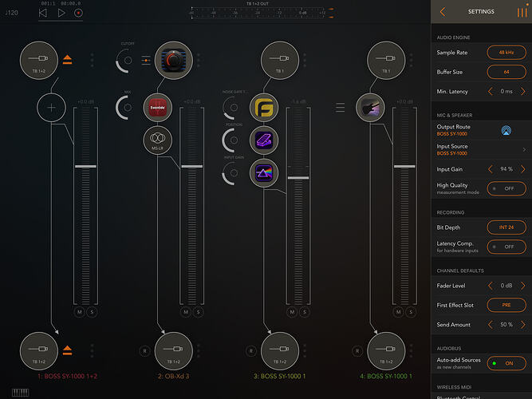The width and height of the screenshot is (532, 399).
Task: Select channel label 3: BOSS SY-1000 1
Action: click(x=280, y=376)
